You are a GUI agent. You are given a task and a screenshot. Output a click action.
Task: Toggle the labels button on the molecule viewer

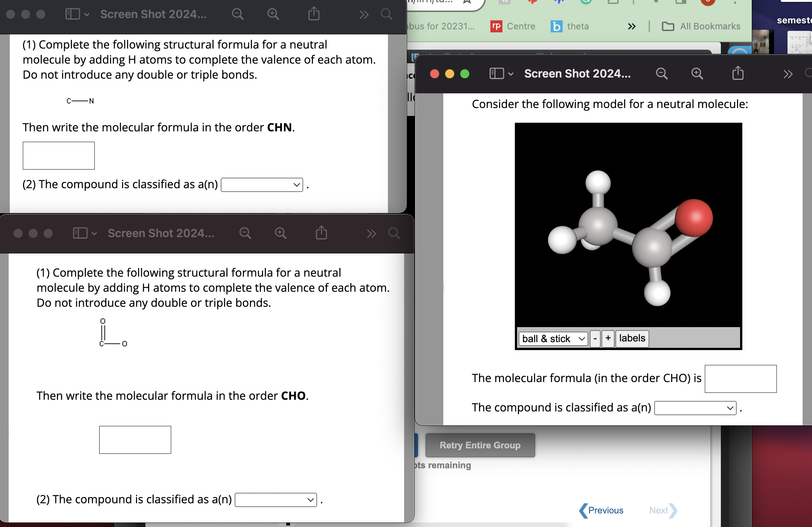(x=632, y=338)
